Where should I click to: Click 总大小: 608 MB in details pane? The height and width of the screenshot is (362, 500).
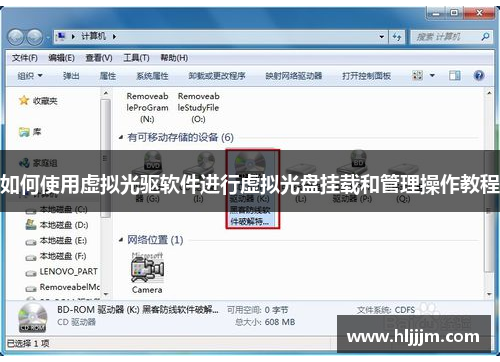265,322
